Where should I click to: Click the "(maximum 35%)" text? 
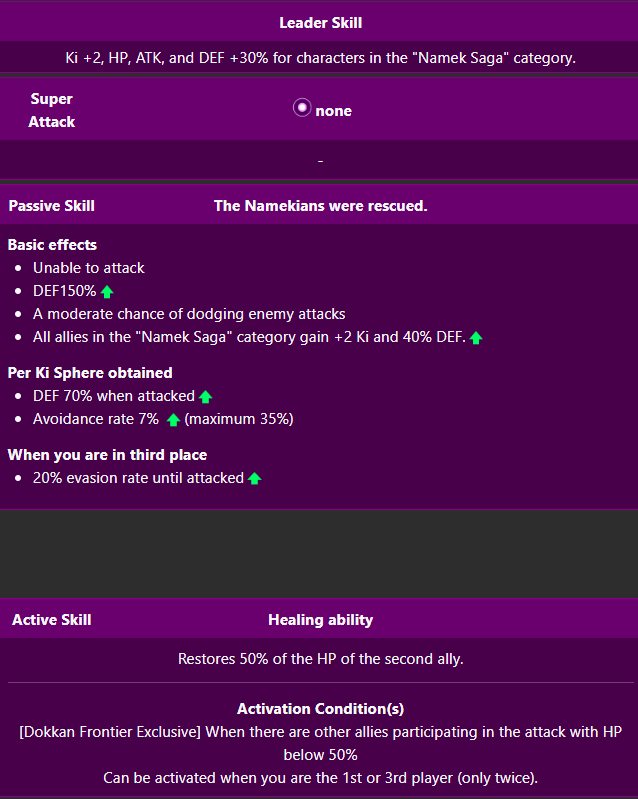(x=239, y=419)
